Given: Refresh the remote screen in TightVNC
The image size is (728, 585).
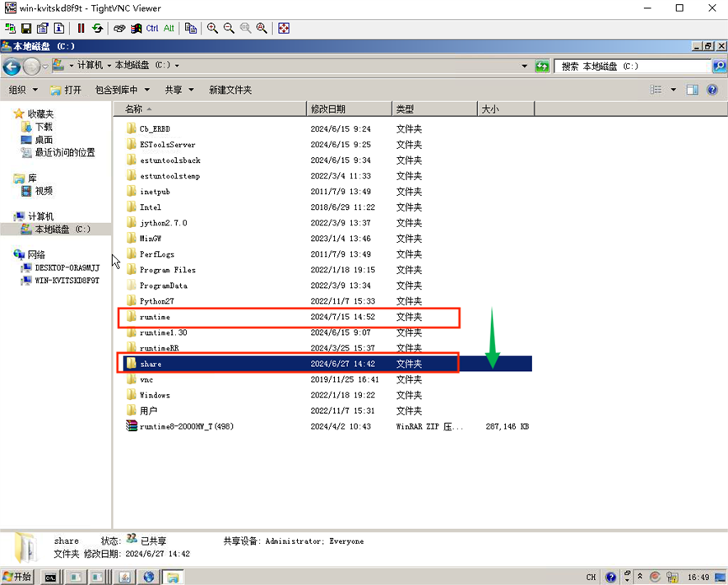Looking at the screenshot, I should click(97, 28).
